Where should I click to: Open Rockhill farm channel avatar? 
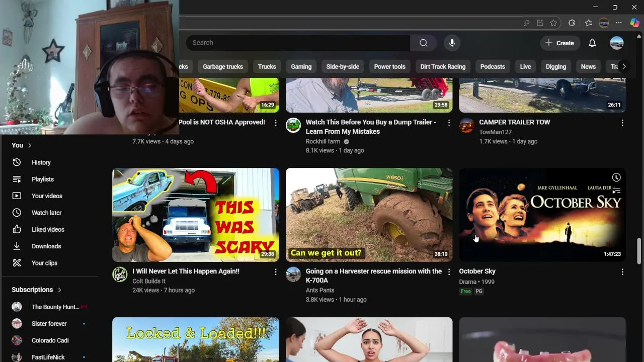[293, 125]
